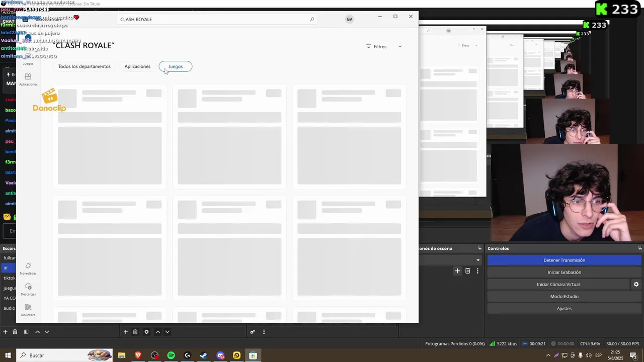
Task: Open File Explorer from the taskbar
Action: click(x=122, y=355)
